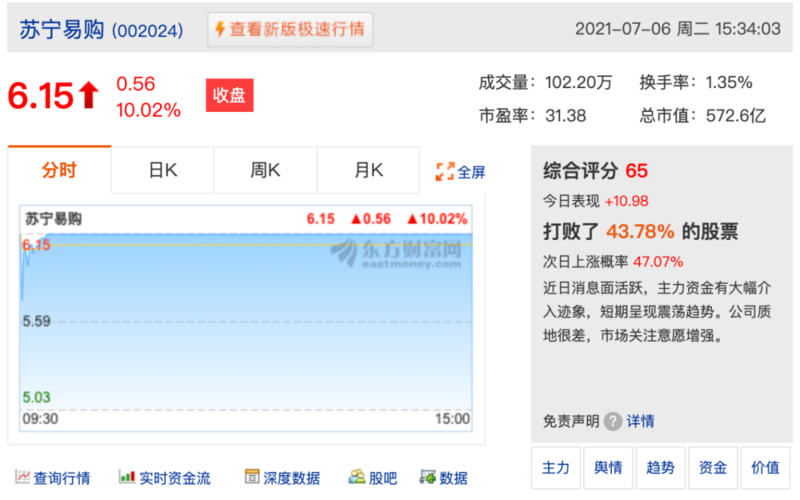Screen dimensions: 800x500
Task: Click the 次日上涨概率 47.07% line
Action: click(613, 262)
